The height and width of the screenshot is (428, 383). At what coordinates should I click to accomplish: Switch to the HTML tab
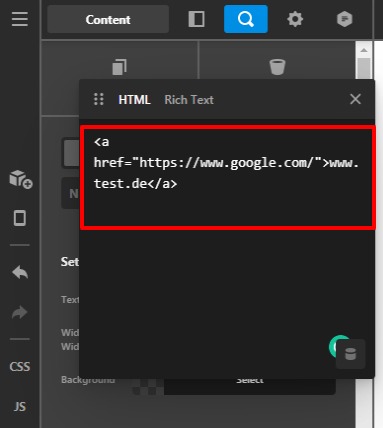134,100
